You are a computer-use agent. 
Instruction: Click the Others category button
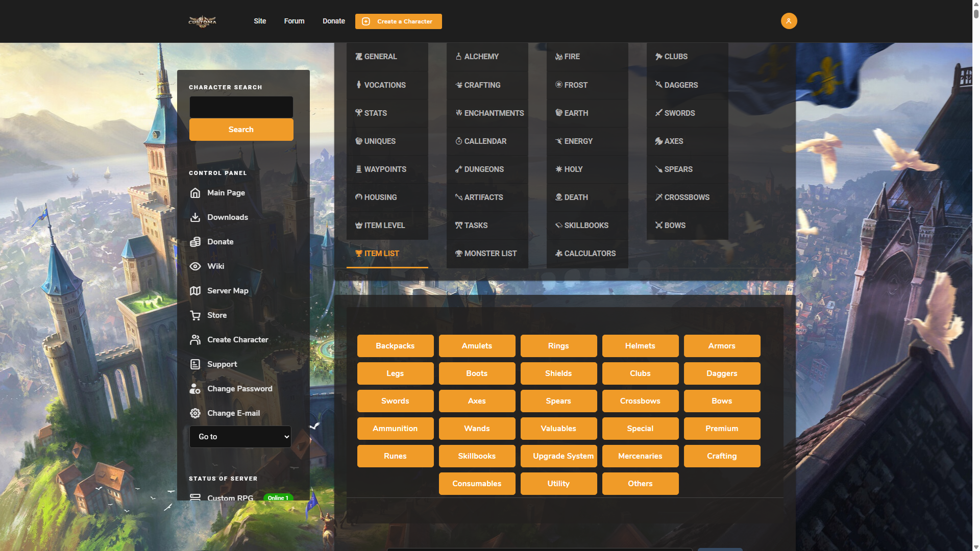tap(641, 484)
